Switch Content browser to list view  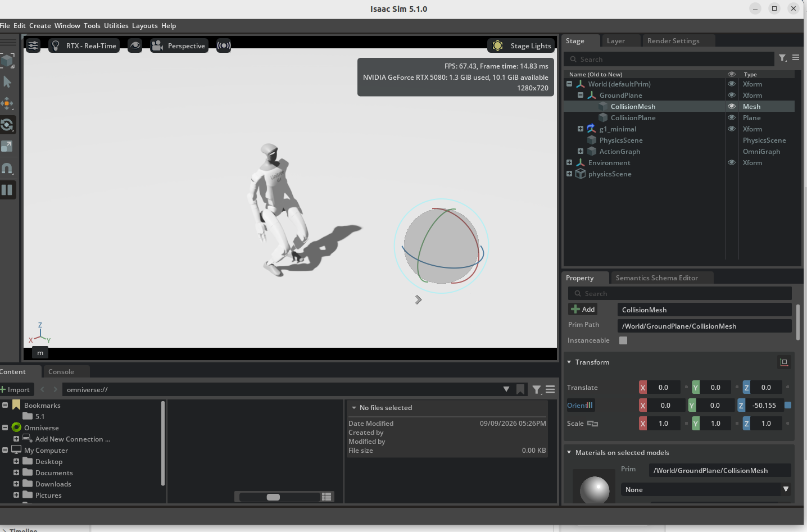[327, 497]
